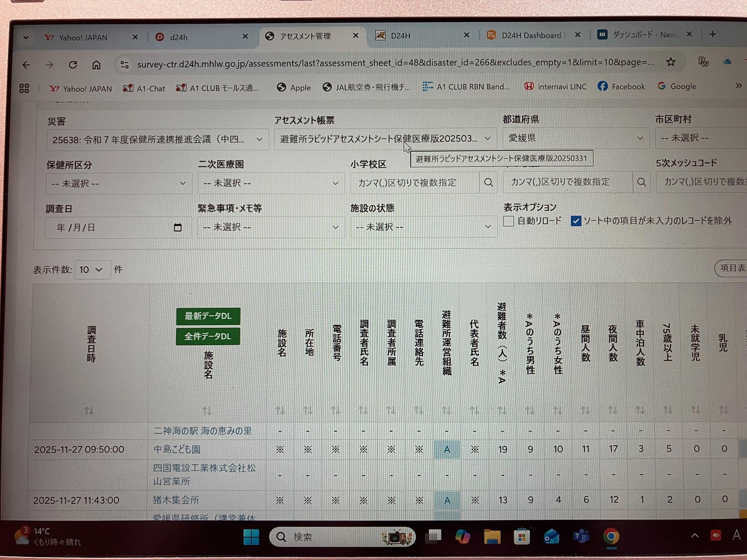747x560 pixels.
Task: Click the browser reload icon
Action: coord(73,65)
